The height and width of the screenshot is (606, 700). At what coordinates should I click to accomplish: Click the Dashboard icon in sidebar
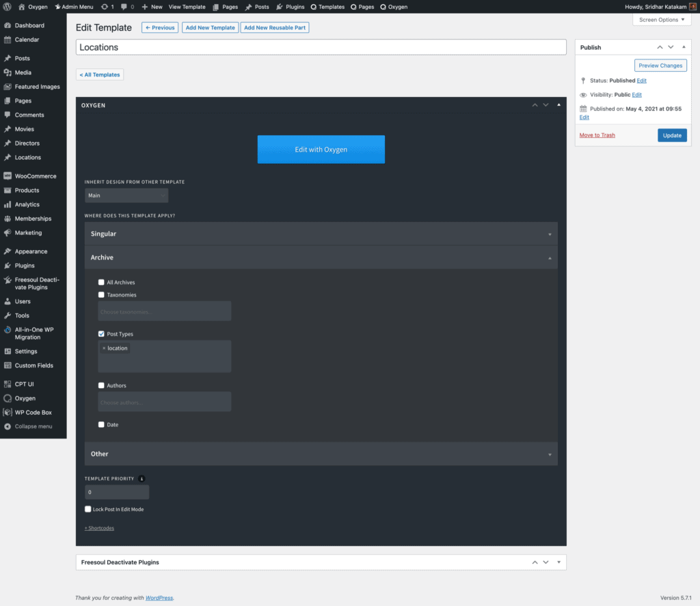click(8, 25)
